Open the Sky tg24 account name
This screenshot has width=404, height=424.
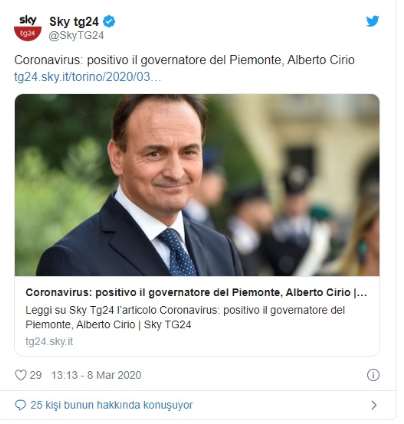(x=74, y=22)
